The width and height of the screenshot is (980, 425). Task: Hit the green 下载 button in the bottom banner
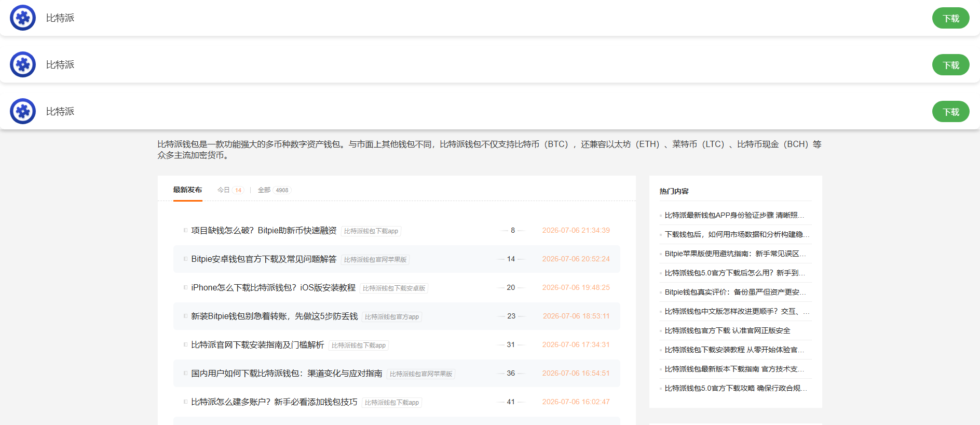tap(950, 112)
